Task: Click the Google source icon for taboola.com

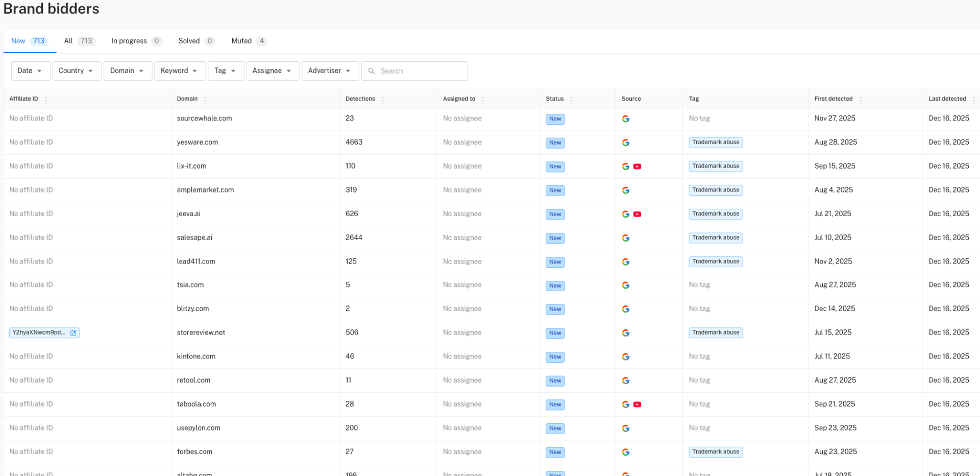Action: [626, 404]
